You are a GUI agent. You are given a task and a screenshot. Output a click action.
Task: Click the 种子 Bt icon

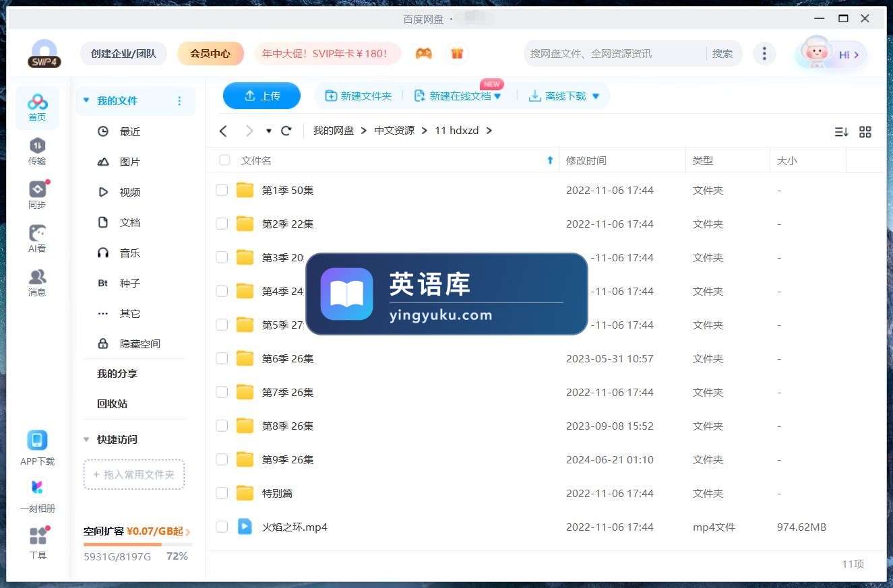pyautogui.click(x=103, y=283)
